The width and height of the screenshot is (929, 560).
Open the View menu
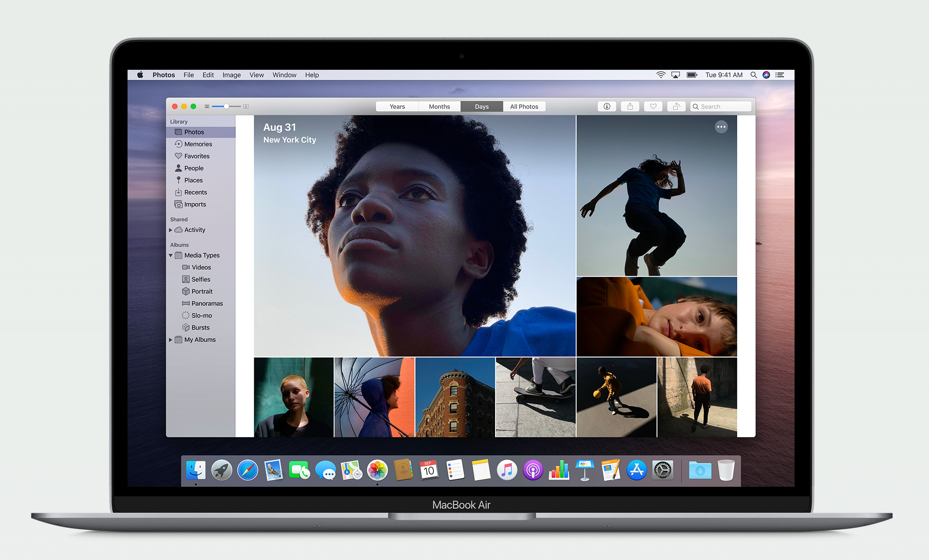[x=256, y=75]
